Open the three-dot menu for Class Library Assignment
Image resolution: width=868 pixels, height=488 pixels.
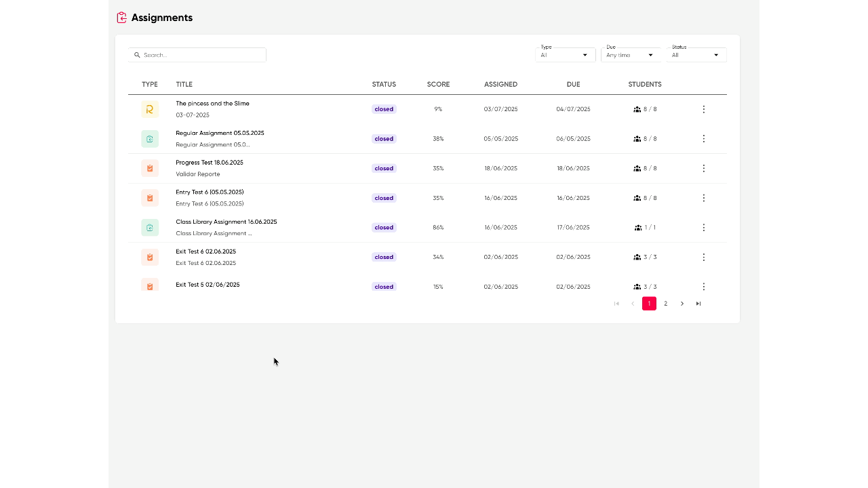[703, 228]
